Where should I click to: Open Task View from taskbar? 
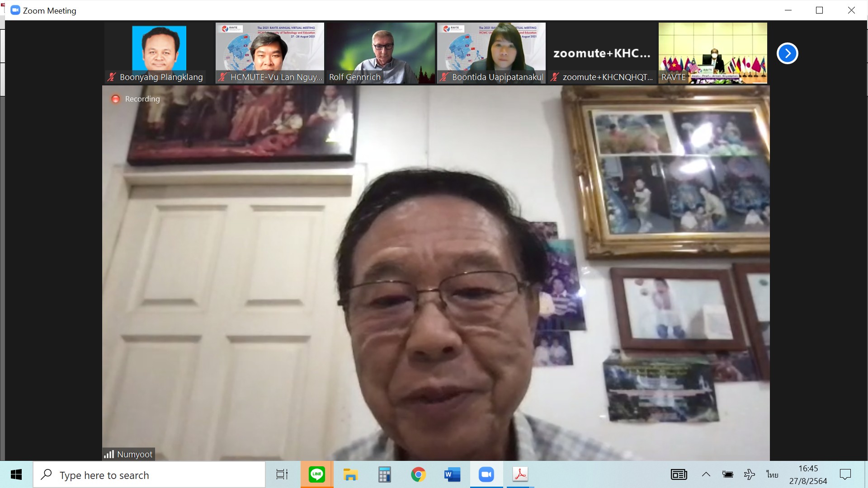(282, 474)
